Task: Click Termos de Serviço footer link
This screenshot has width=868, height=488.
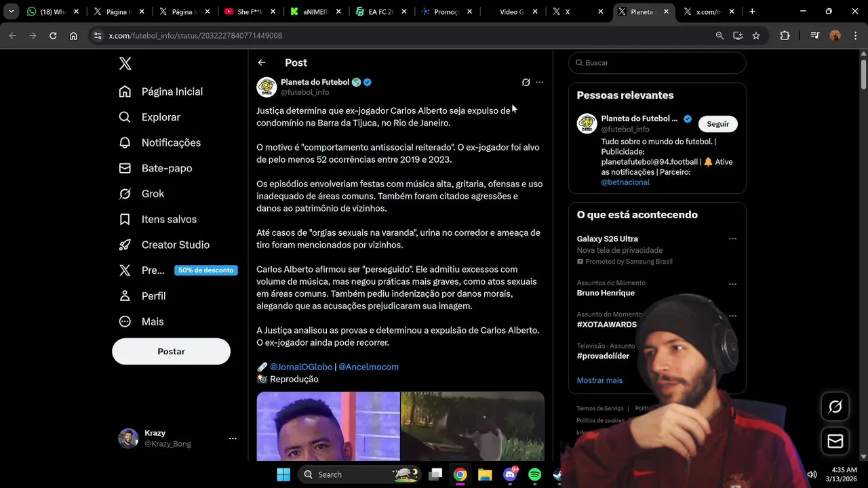Action: click(599, 409)
